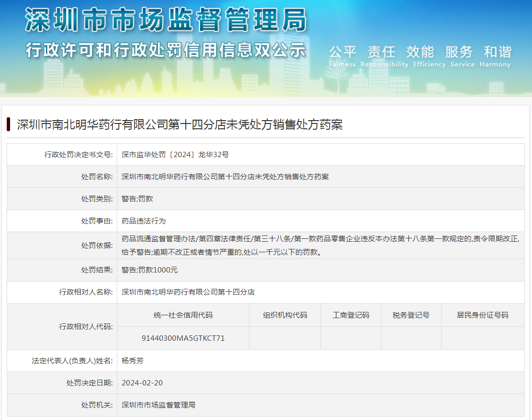Click the 处罚名称 label
This screenshot has height=420, width=532.
pos(97,177)
